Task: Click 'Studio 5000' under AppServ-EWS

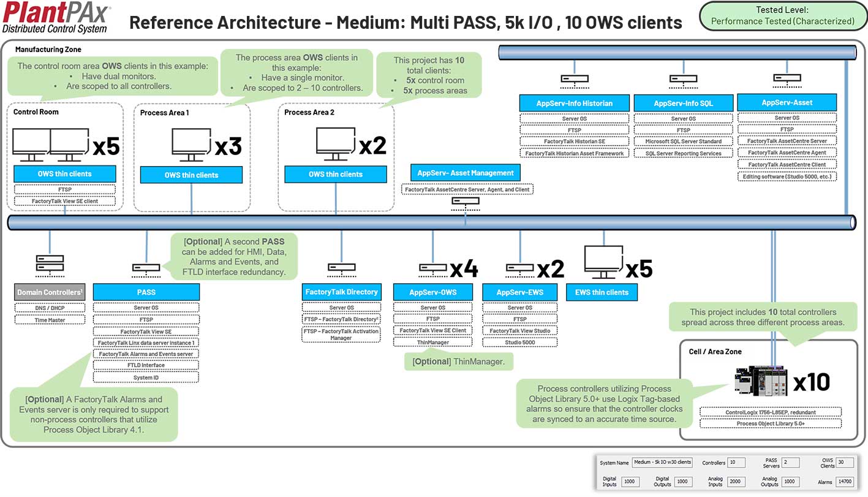Action: [x=520, y=342]
